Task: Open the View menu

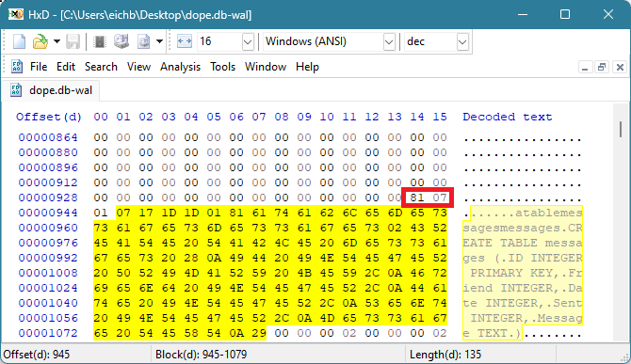Action: coord(138,67)
